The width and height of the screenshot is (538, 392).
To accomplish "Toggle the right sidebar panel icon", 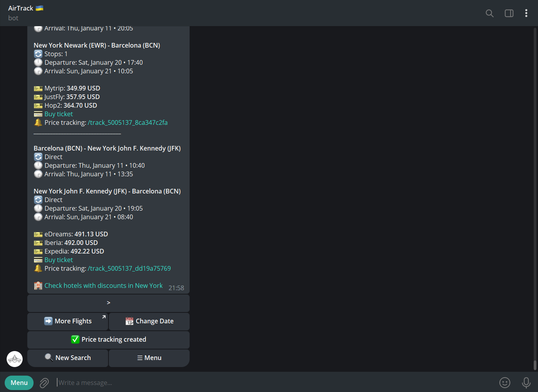I will click(x=509, y=13).
